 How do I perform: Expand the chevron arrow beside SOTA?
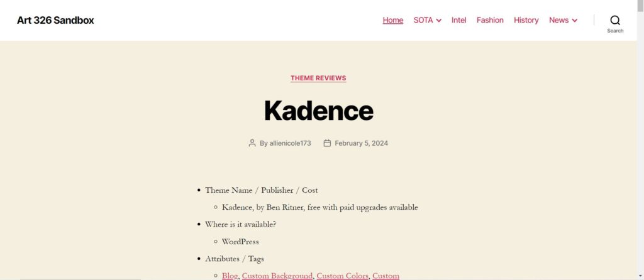[439, 21]
